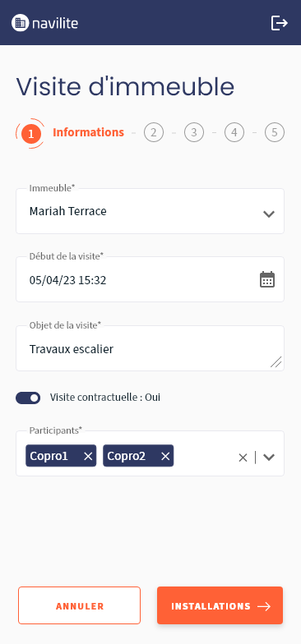301x644 pixels.
Task: Go to step 2 of the wizard
Action: (154, 133)
